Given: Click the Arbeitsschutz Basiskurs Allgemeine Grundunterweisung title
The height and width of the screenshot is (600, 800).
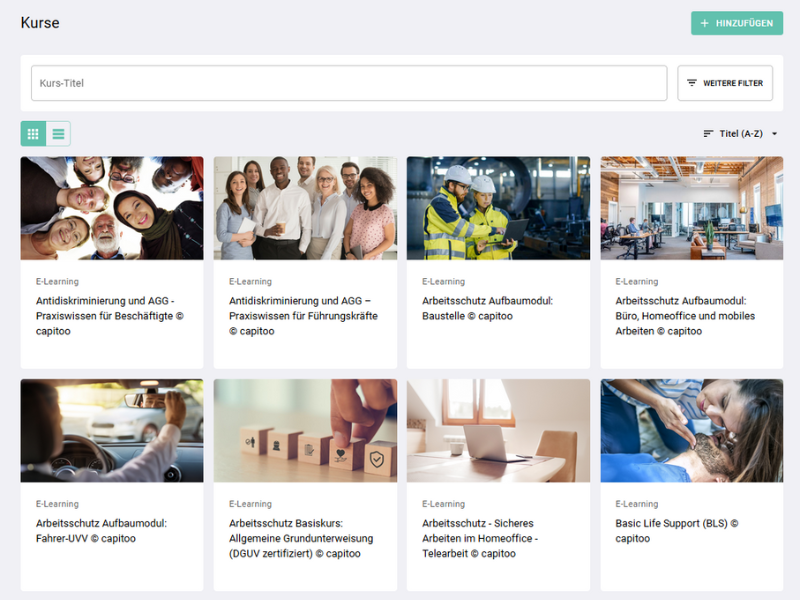Looking at the screenshot, I should [301, 538].
